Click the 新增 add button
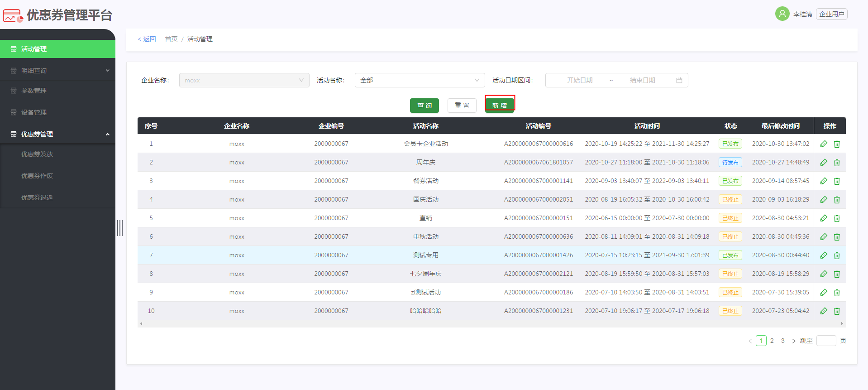Image resolution: width=868 pixels, height=390 pixels. [500, 106]
